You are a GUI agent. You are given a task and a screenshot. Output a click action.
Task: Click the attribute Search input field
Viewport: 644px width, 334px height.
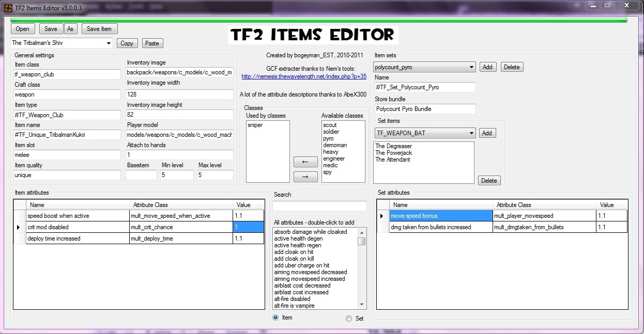(x=319, y=205)
